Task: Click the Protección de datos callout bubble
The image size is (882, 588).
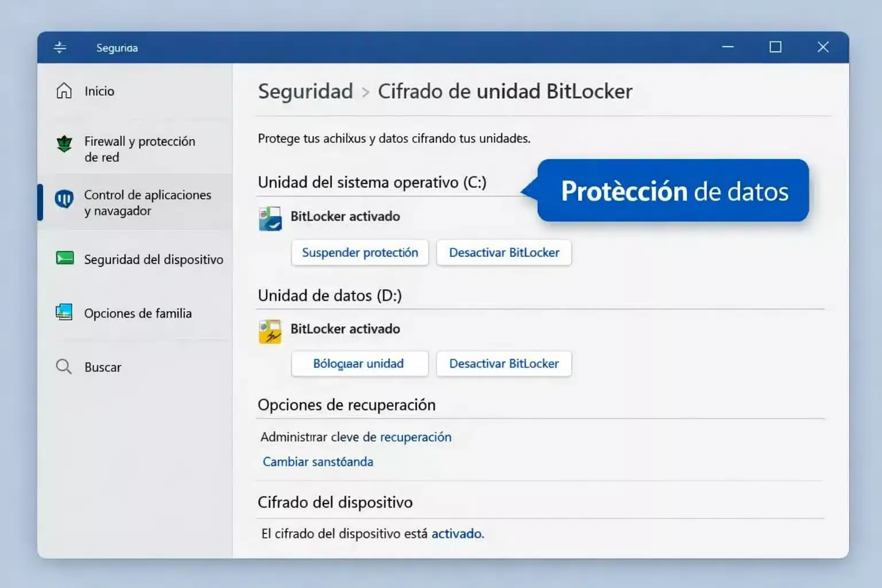Action: pos(672,191)
